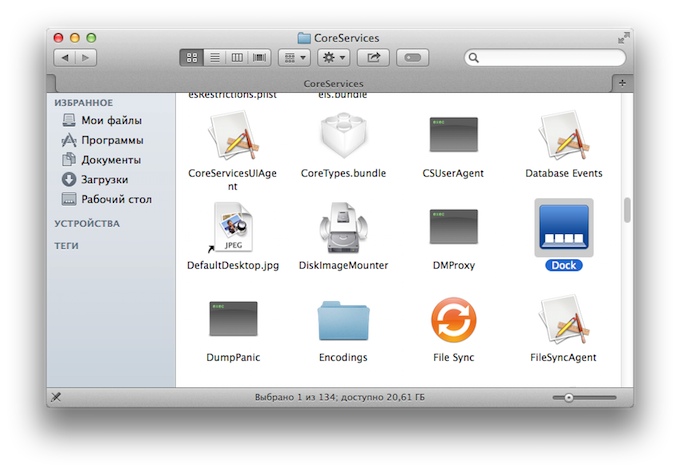This screenshot has height=472, width=680.
Task: Open the Arrange items dropdown
Action: click(x=294, y=58)
